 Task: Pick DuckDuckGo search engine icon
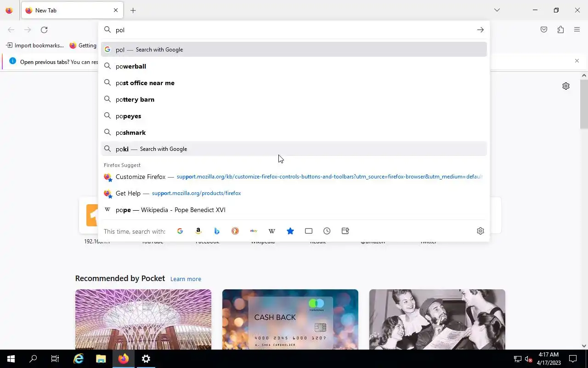[235, 231]
